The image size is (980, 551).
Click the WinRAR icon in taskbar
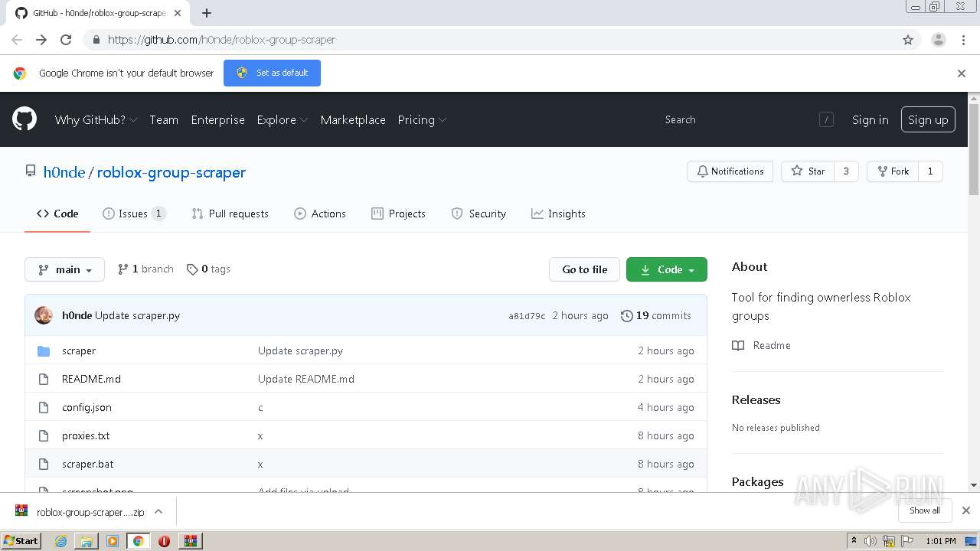click(x=191, y=541)
